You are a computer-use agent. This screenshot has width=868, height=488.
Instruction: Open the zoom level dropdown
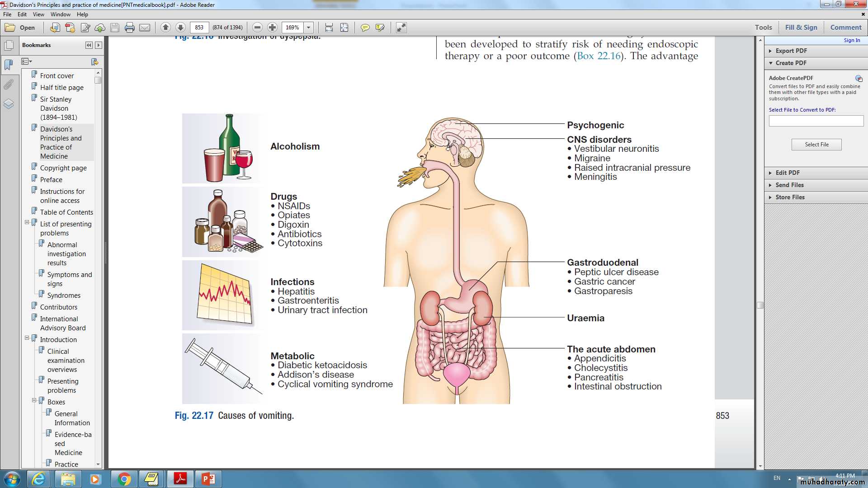pyautogui.click(x=309, y=28)
